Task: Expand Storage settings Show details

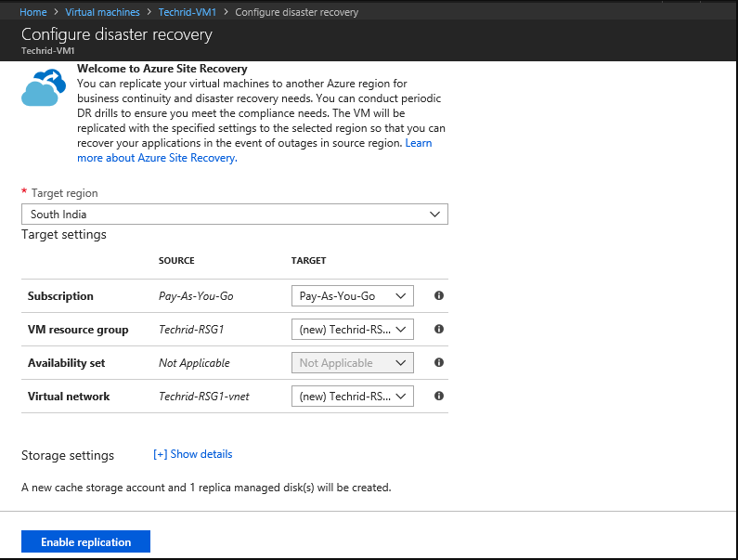Action: point(193,454)
